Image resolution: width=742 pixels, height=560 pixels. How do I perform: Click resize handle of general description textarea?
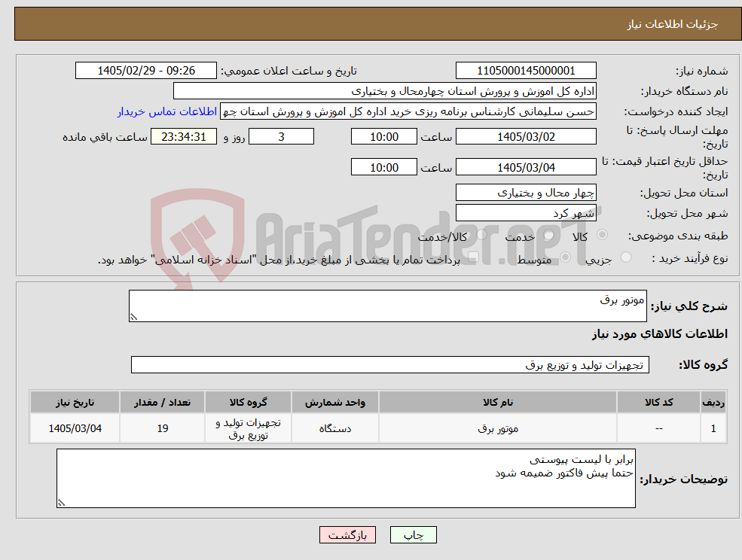point(133,318)
